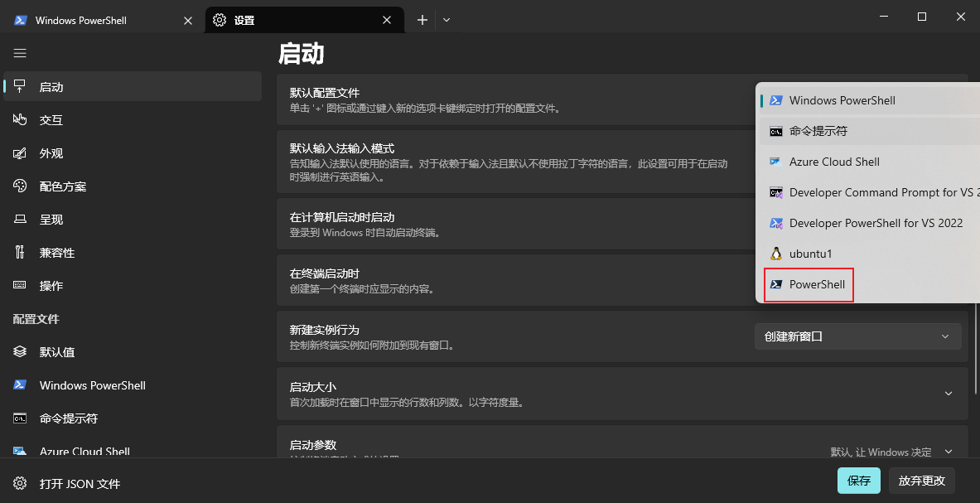Open the 操作 (Actions) settings page

tap(51, 286)
